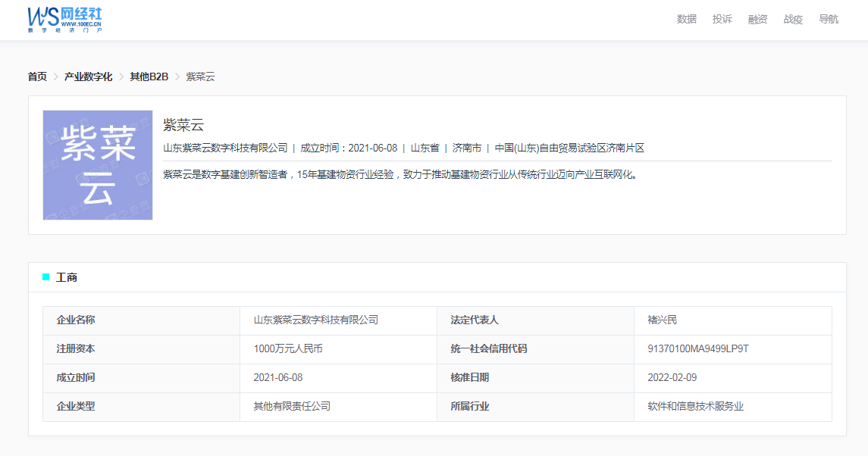Click the 核准日期 label cell
The image size is (868, 456).
(x=535, y=378)
